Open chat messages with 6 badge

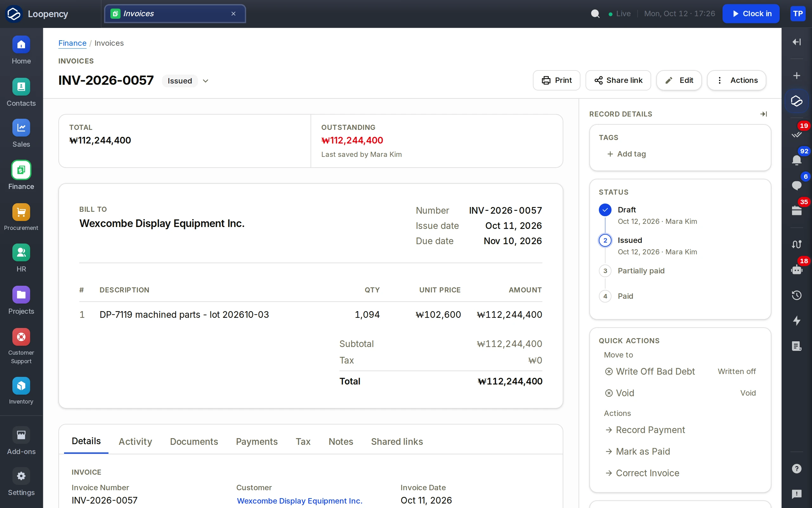pyautogui.click(x=796, y=185)
